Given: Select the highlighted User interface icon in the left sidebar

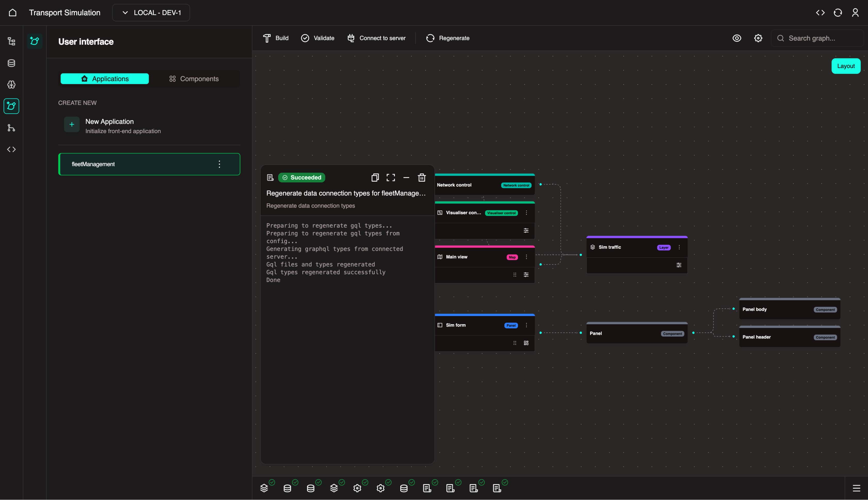Looking at the screenshot, I should click(x=11, y=106).
